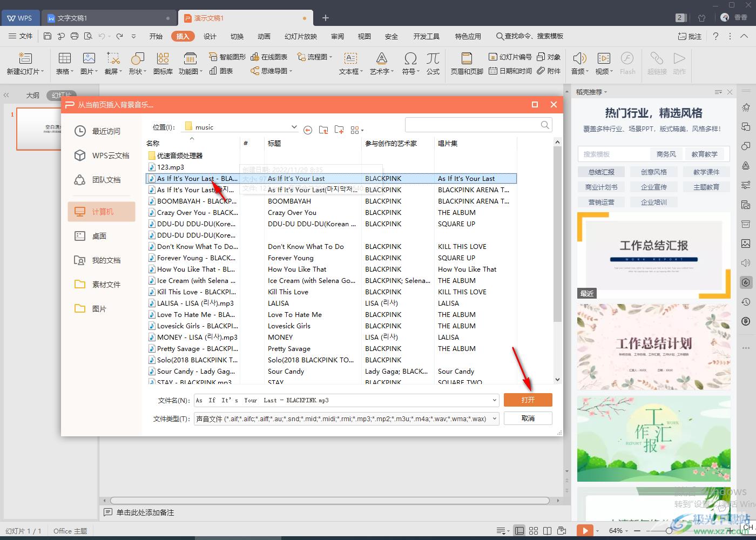This screenshot has width=756, height=540.
Task: Click the zoom slider in status bar
Action: 669,530
